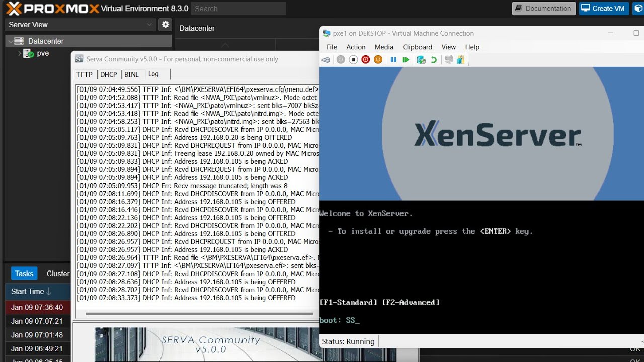The width and height of the screenshot is (644, 362).
Task: Select the Log tab in Serva
Action: point(153,74)
